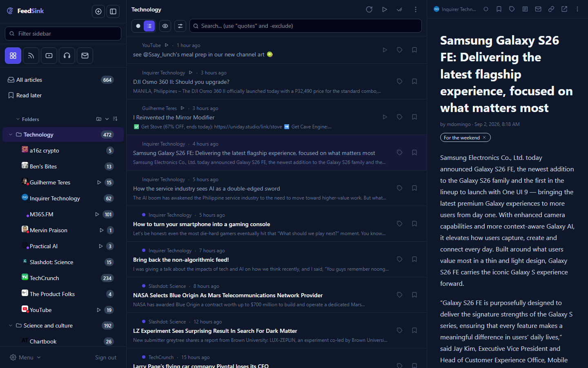Open the view settings sliders button
588x368 pixels.
point(180,26)
